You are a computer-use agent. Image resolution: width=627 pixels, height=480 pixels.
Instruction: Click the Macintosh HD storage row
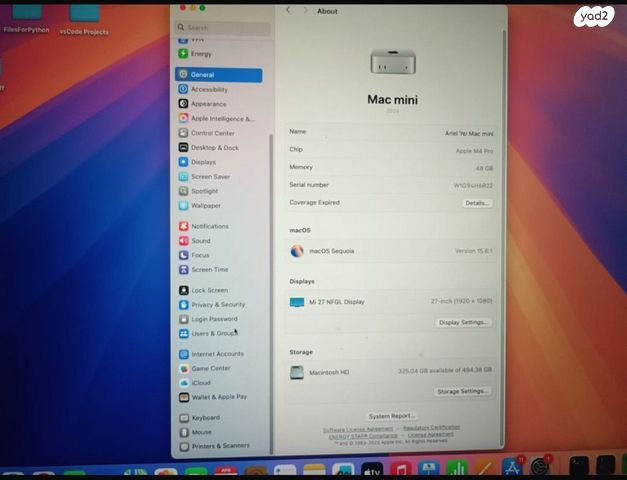[390, 372]
